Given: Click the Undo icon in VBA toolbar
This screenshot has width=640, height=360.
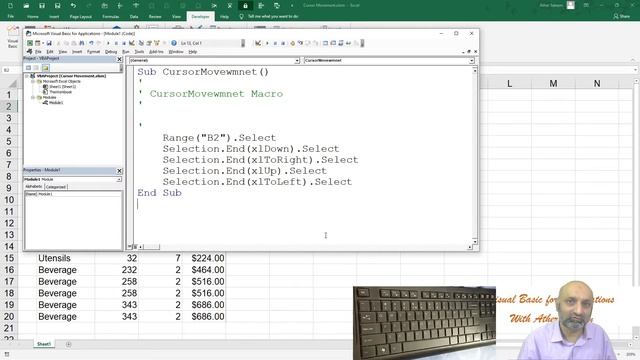Looking at the screenshot, I should pyautogui.click(x=91, y=43).
